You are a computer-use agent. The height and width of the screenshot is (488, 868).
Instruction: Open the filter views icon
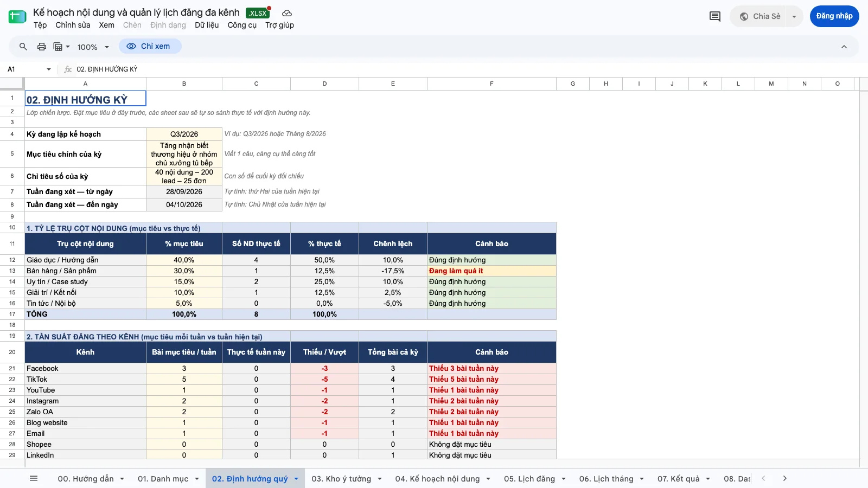(x=61, y=47)
